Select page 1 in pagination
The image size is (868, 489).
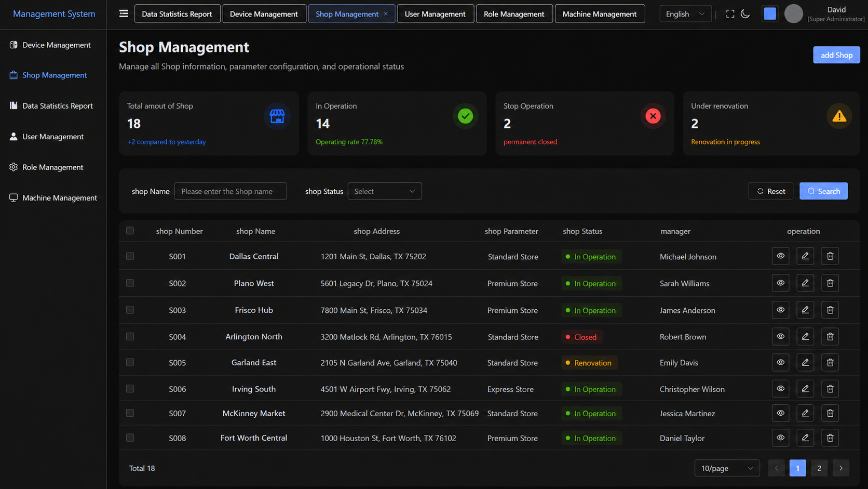(798, 468)
